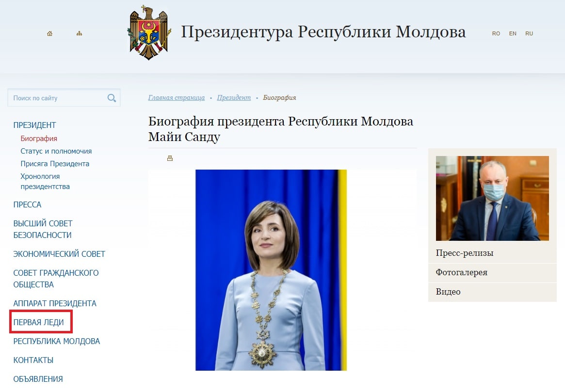The width and height of the screenshot is (565, 392).
Task: Open АППАРАТ ПРЕЗИДЕНТА section
Action: coord(55,303)
